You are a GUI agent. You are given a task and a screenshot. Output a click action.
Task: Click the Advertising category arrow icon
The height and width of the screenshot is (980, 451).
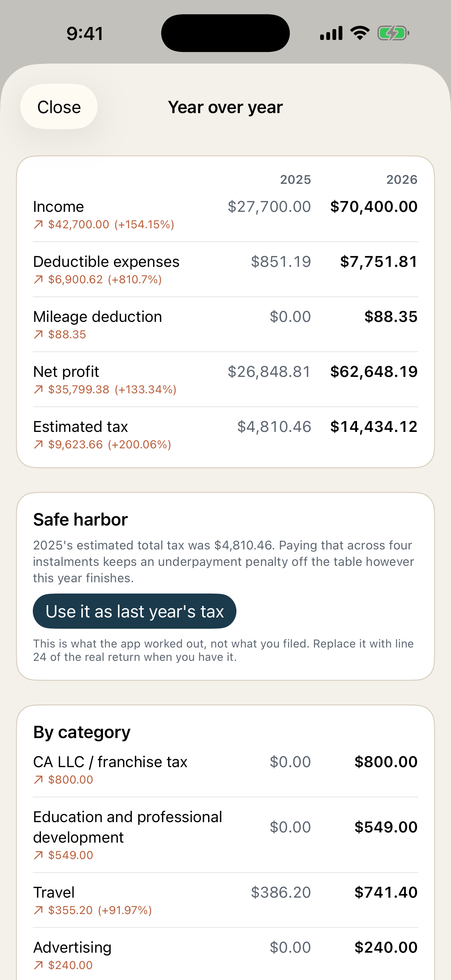click(38, 965)
